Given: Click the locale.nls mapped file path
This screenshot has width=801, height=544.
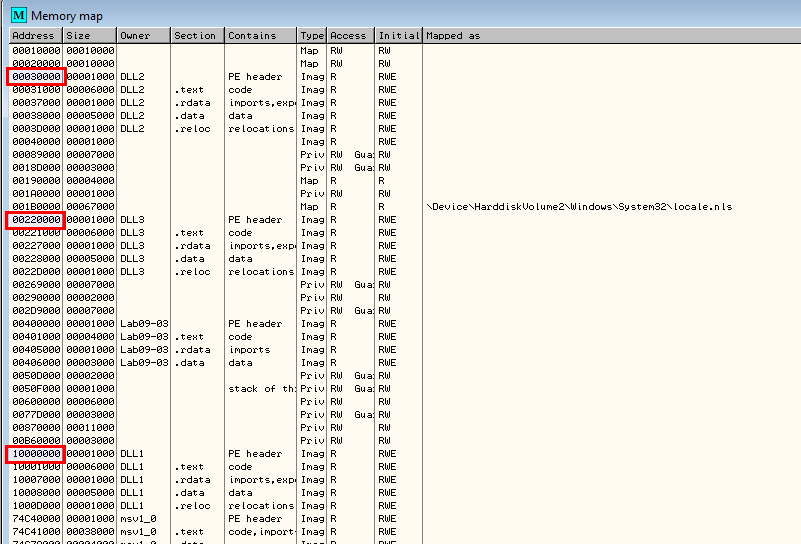Looking at the screenshot, I should click(x=579, y=207).
